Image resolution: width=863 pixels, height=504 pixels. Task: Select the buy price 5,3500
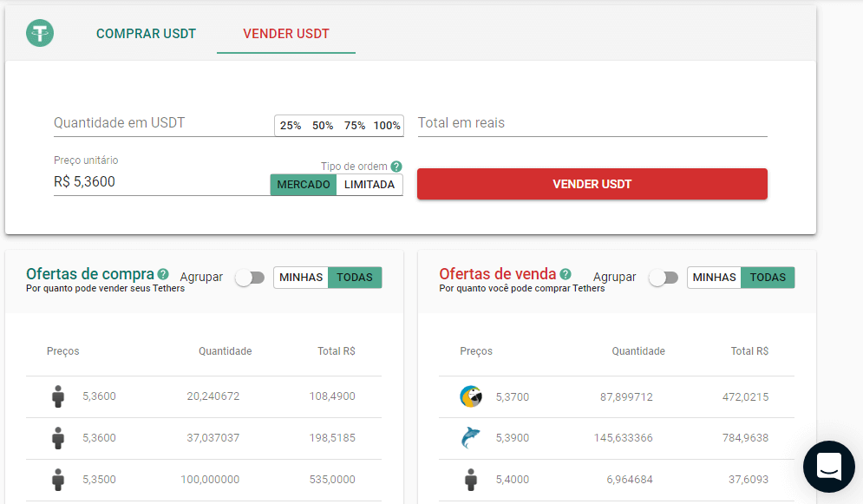coord(99,479)
